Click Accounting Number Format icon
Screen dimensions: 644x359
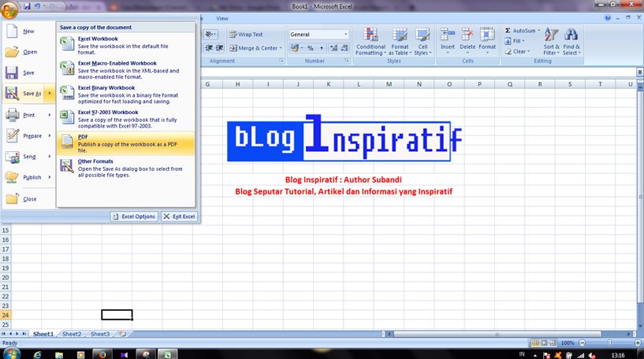pyautogui.click(x=295, y=48)
